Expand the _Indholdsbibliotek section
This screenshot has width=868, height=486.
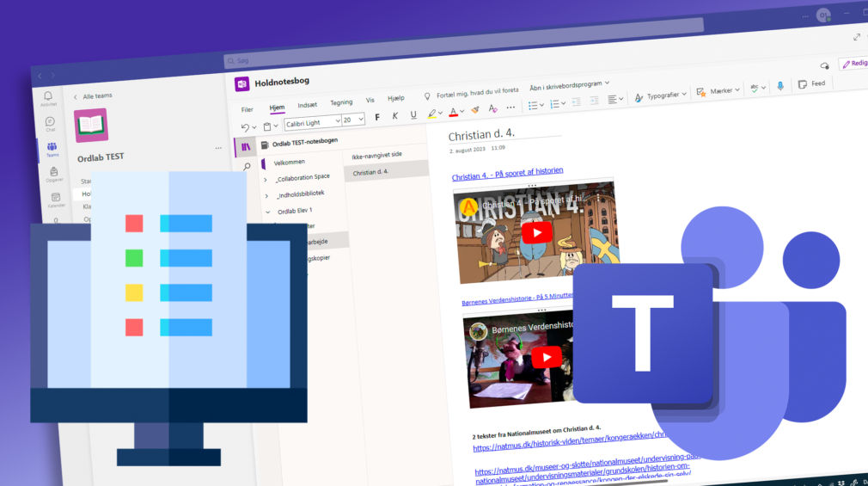pyautogui.click(x=266, y=195)
